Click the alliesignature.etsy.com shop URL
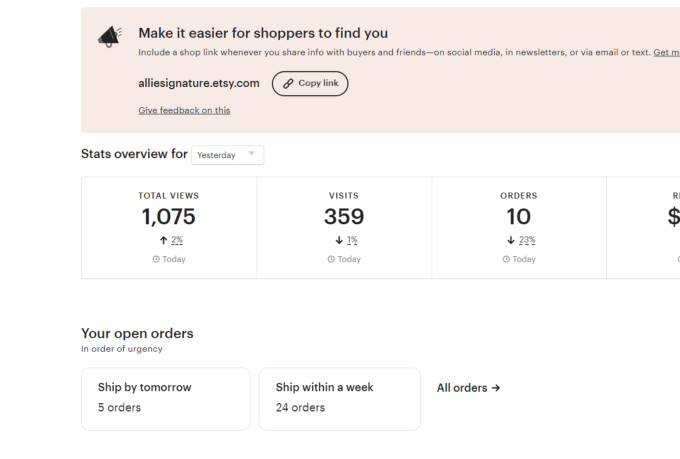Viewport: 680px width, 459px height. coord(199,83)
